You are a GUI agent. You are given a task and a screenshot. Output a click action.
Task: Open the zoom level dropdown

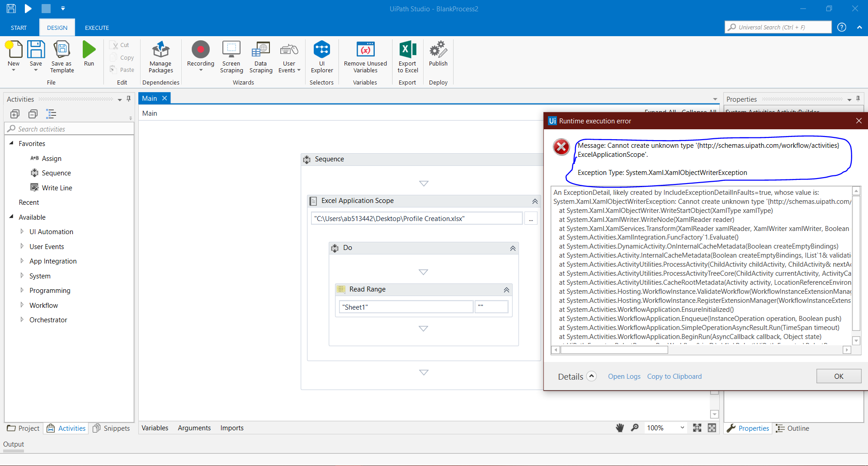coord(682,428)
